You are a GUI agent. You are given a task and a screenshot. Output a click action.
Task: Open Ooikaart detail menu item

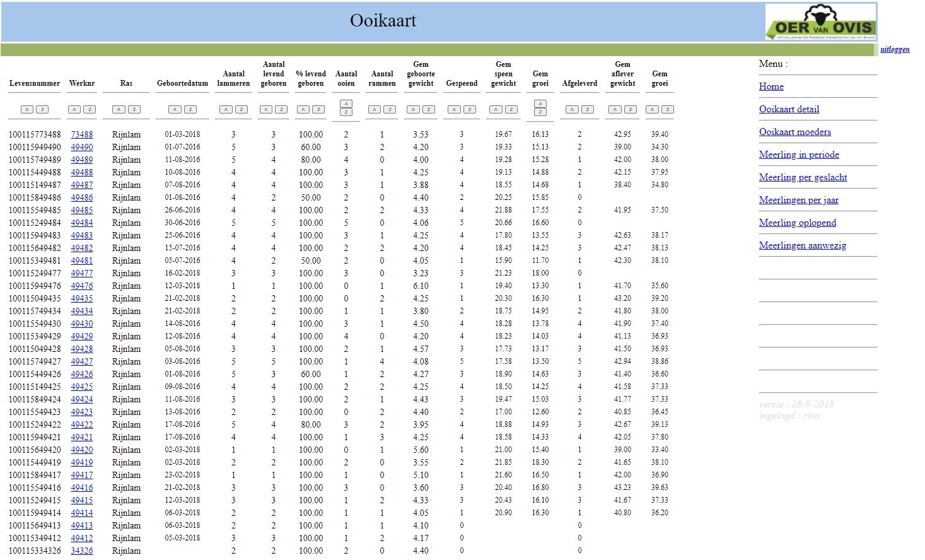pyautogui.click(x=789, y=109)
